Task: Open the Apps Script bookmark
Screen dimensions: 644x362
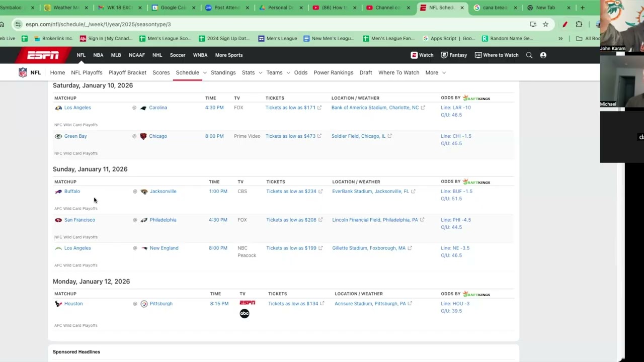Action: pyautogui.click(x=449, y=38)
